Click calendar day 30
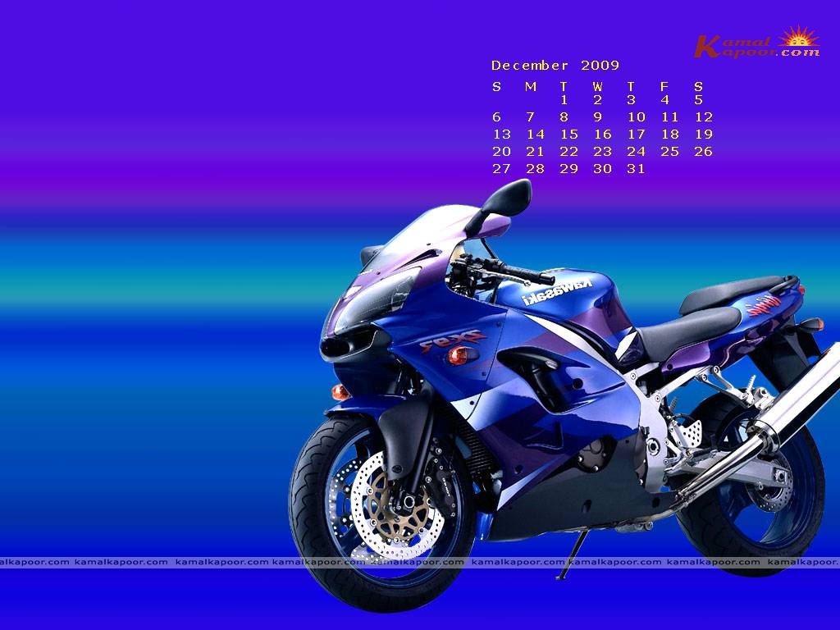 603,169
